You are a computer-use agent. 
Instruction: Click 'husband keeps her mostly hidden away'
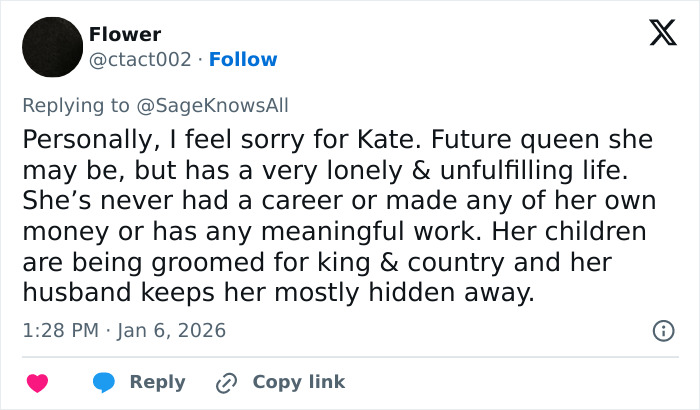[279, 293]
